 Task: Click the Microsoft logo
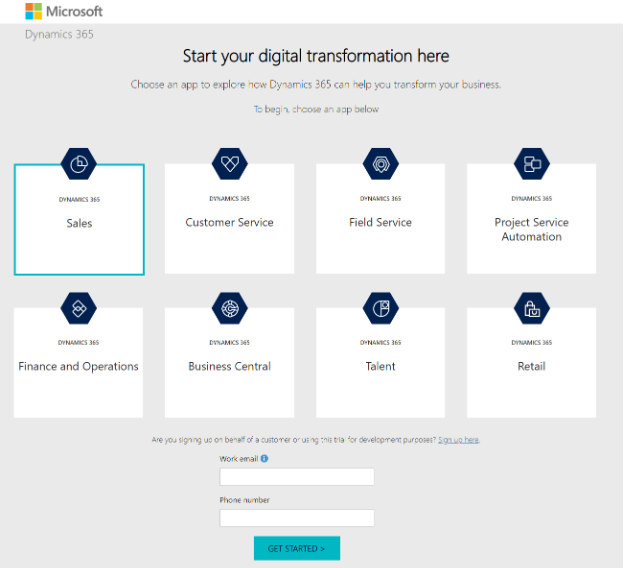64,11
